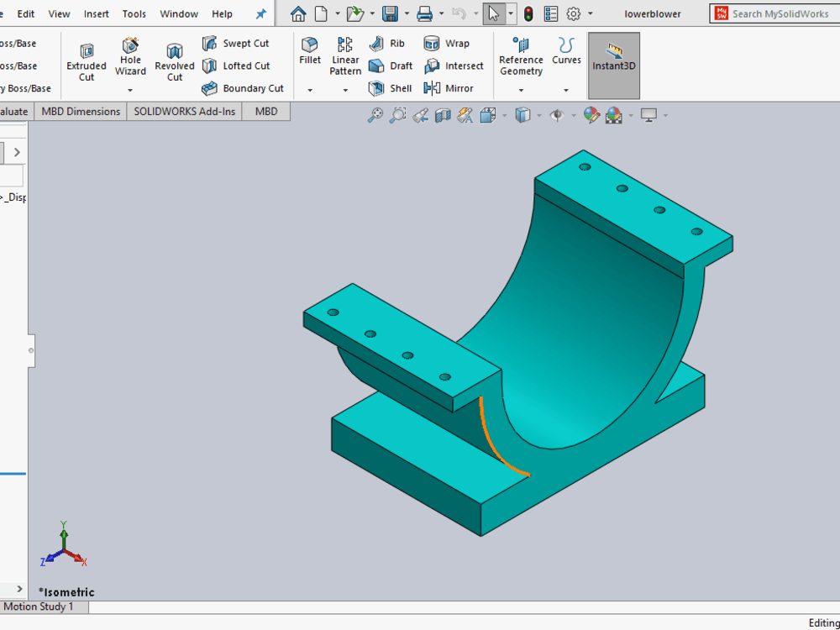Open a file with the Open folder icon
The height and width of the screenshot is (630, 840).
point(355,14)
